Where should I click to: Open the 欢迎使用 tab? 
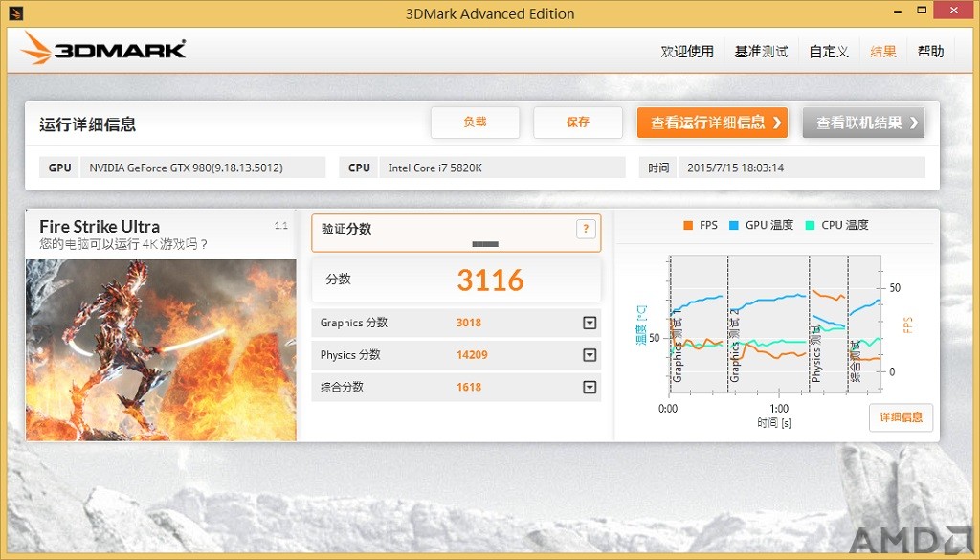pyautogui.click(x=687, y=52)
